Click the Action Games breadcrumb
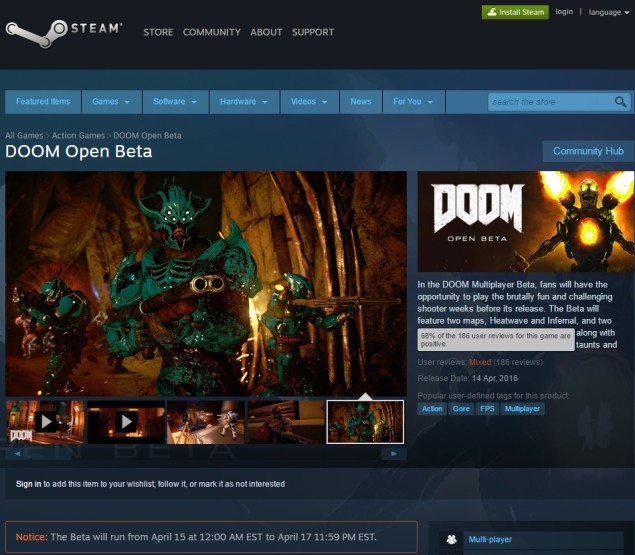The height and width of the screenshot is (555, 635). (78, 136)
